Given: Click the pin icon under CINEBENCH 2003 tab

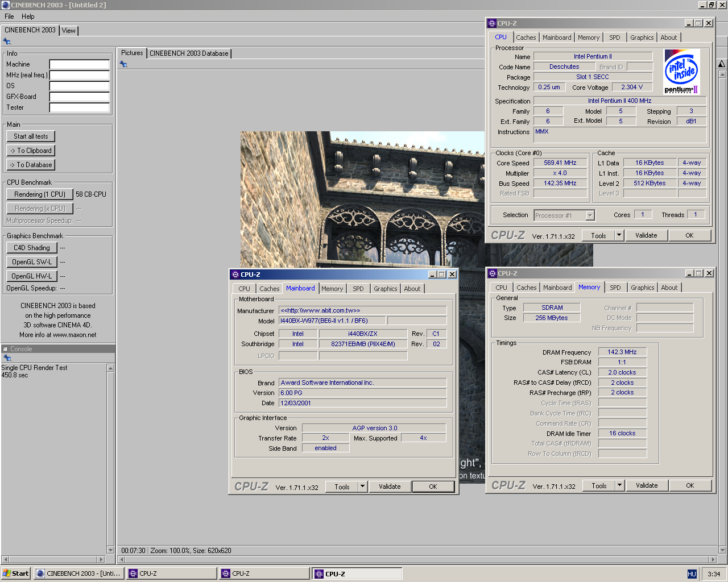Looking at the screenshot, I should click(7, 41).
